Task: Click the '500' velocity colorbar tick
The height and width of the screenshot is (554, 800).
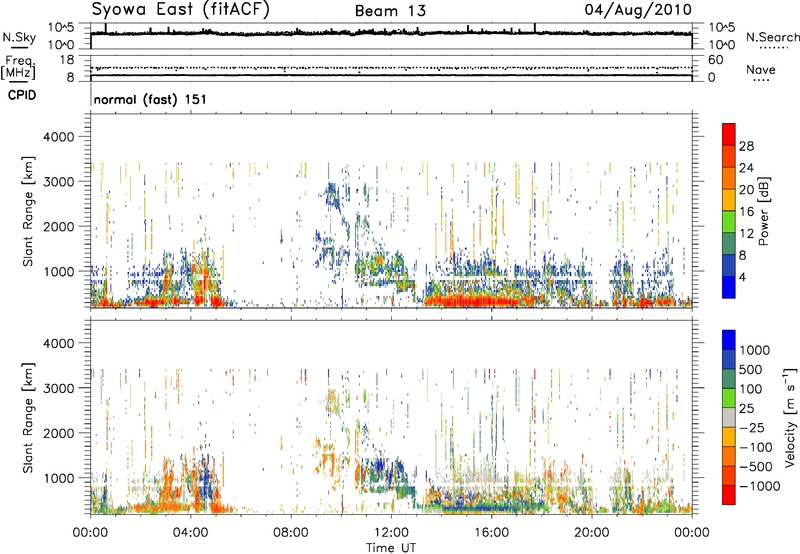Action: [x=753, y=369]
